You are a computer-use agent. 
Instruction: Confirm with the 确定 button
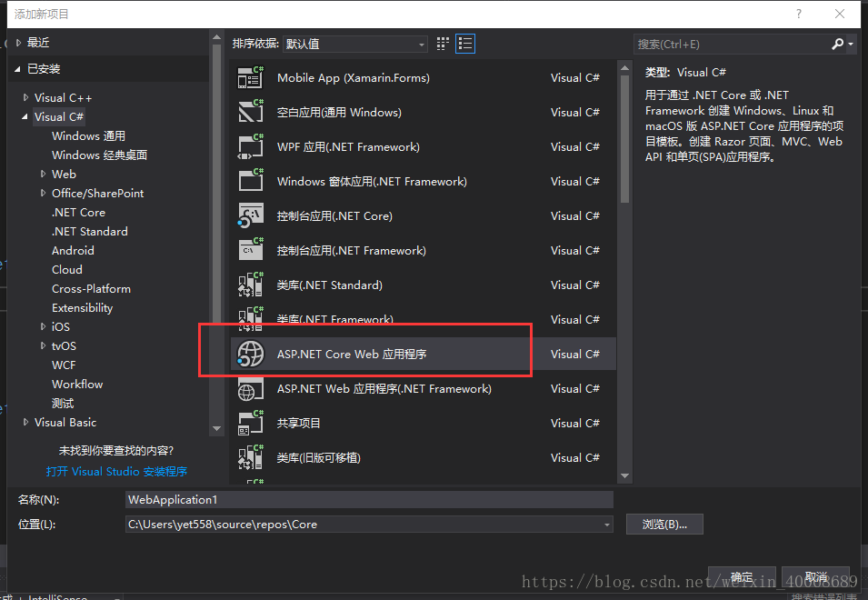tap(742, 576)
